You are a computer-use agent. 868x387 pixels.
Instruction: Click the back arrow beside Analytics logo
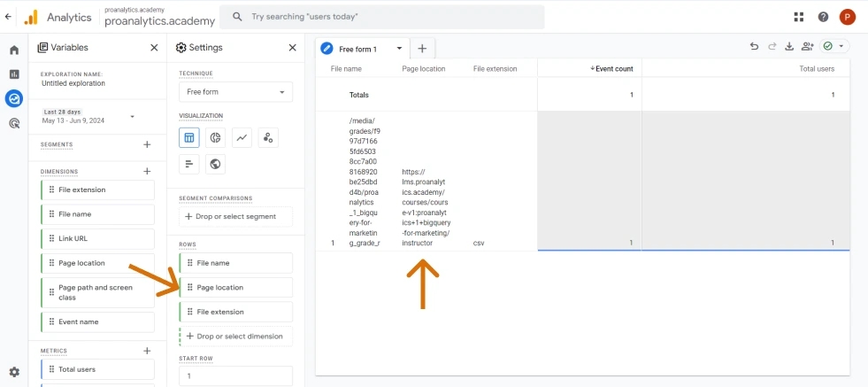(x=8, y=17)
